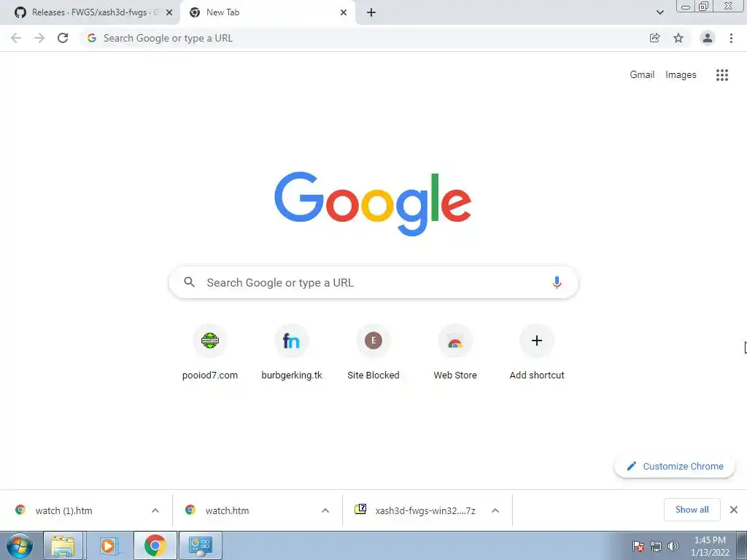
Task: Click the Chrome taskbar icon
Action: tap(155, 545)
